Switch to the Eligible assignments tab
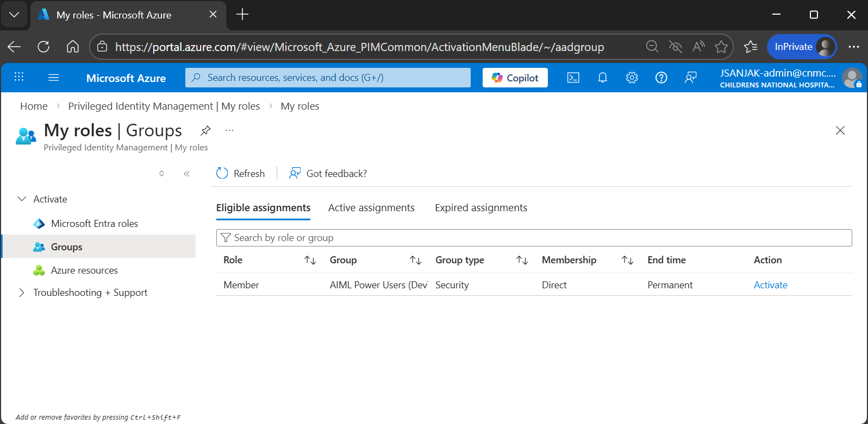The height and width of the screenshot is (424, 868). point(264,208)
